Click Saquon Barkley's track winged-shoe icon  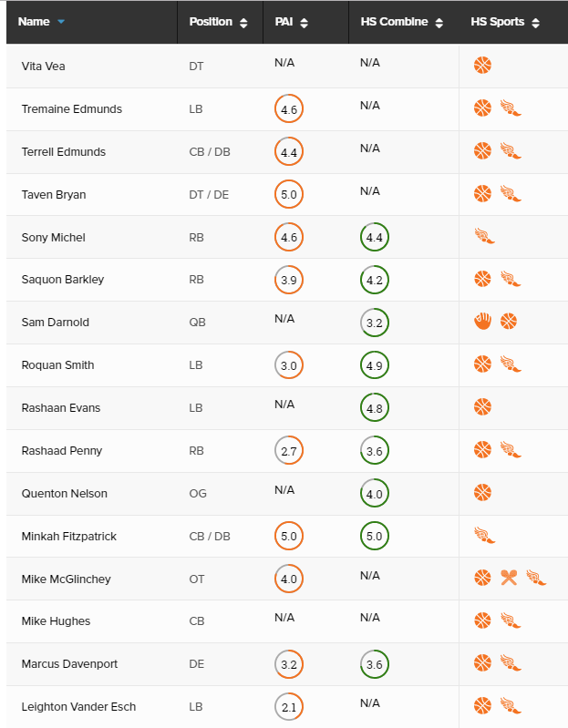point(511,279)
